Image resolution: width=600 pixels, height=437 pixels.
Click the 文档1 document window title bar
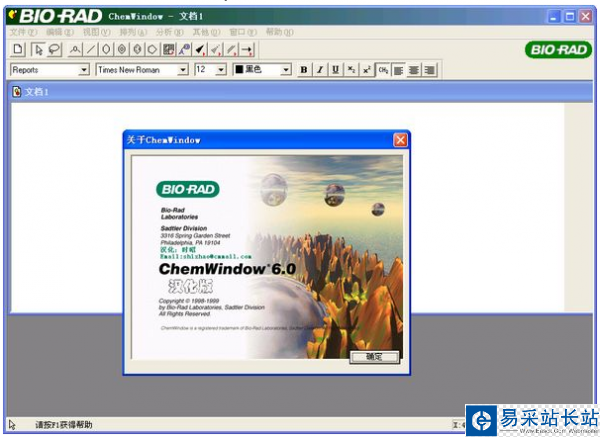(300, 92)
